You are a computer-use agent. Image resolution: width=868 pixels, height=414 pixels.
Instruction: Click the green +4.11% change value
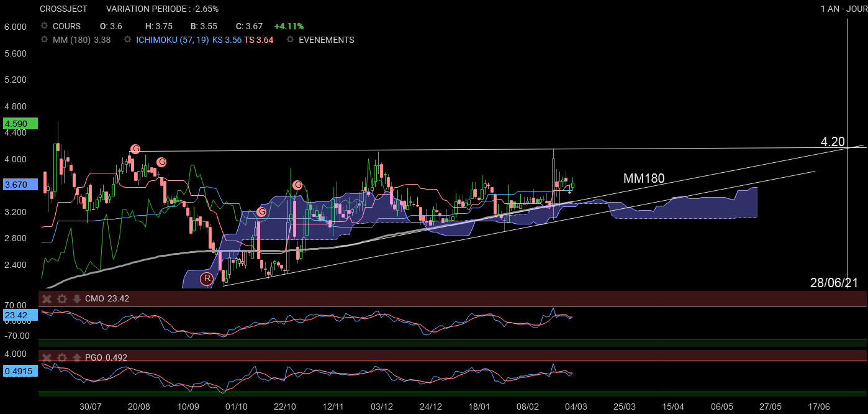coord(289,26)
